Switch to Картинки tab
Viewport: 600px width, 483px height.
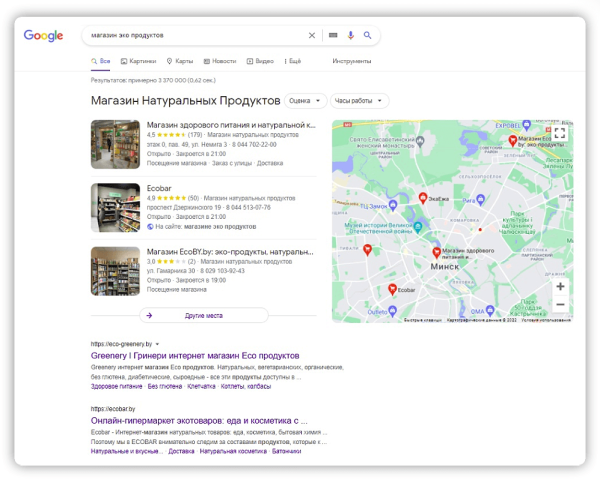click(139, 61)
